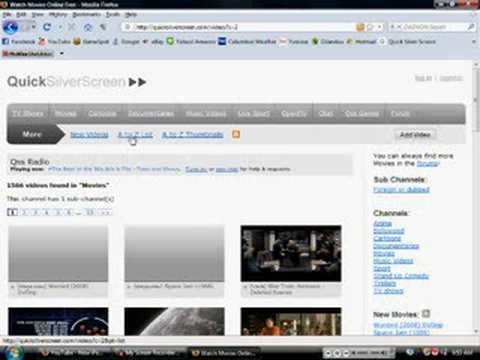Image resolution: width=480 pixels, height=360 pixels.
Task: Open the address bar URL history dropdown
Action: click(379, 27)
